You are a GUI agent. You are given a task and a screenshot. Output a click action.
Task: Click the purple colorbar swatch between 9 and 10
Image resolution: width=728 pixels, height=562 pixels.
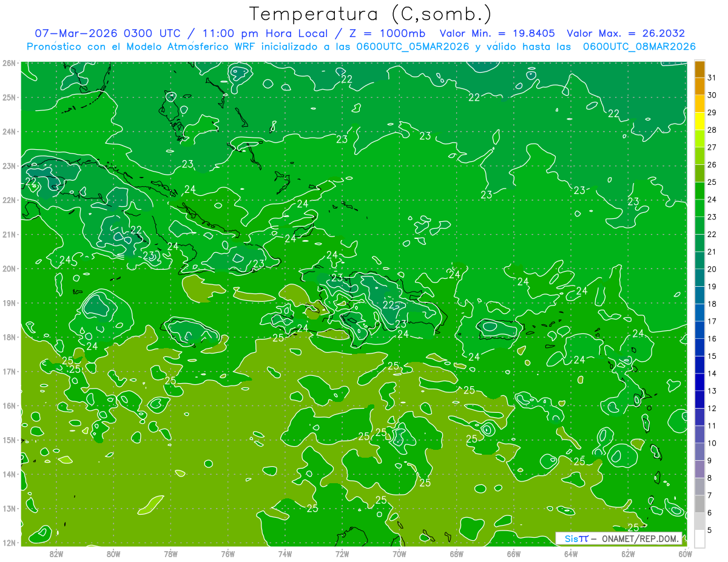pyautogui.click(x=699, y=452)
